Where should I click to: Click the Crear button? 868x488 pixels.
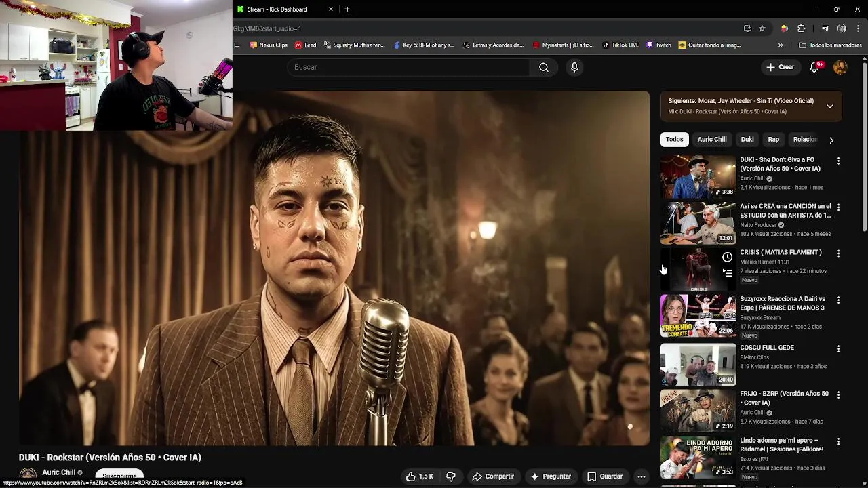pos(780,67)
